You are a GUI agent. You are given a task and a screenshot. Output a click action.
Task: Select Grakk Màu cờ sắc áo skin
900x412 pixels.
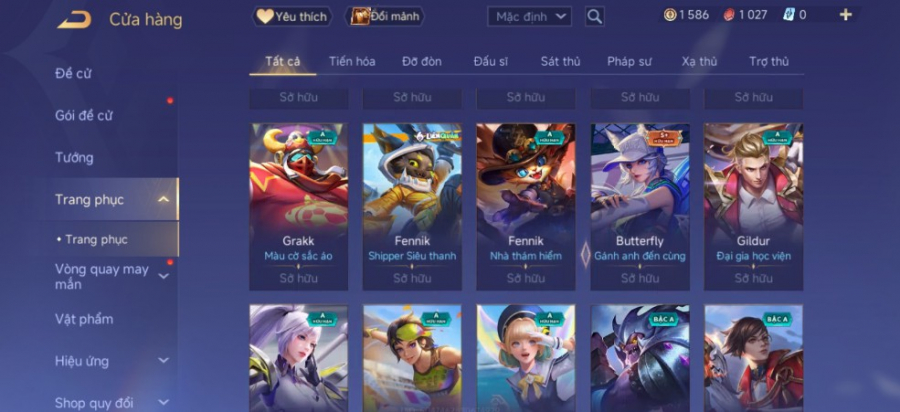coord(298,207)
